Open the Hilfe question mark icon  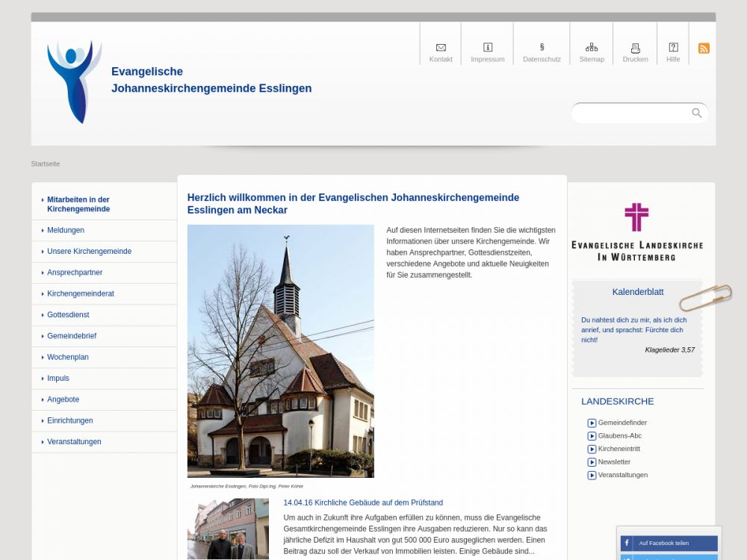[673, 48]
